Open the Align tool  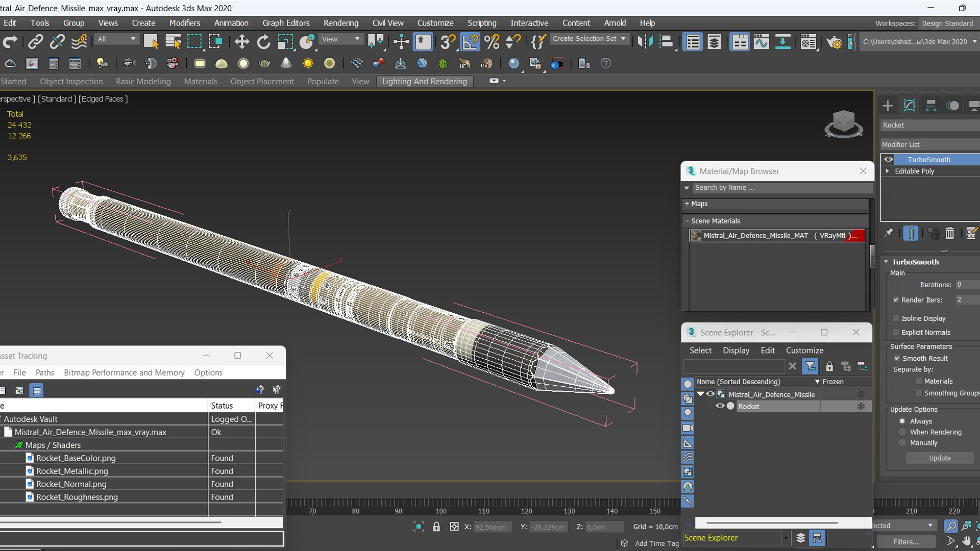(667, 41)
